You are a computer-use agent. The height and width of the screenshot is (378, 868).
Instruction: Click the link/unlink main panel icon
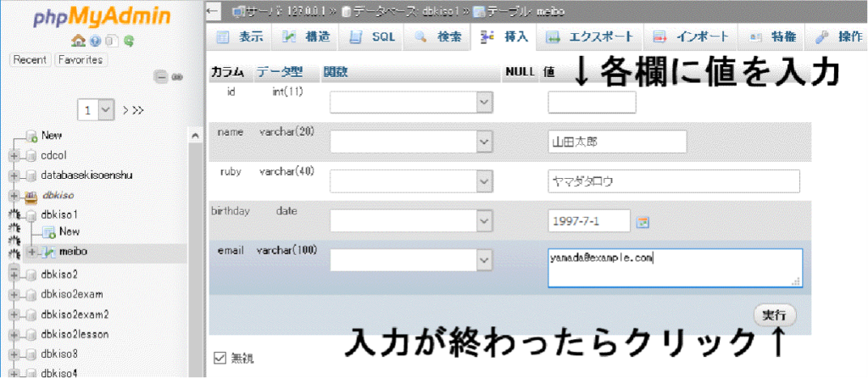[177, 77]
